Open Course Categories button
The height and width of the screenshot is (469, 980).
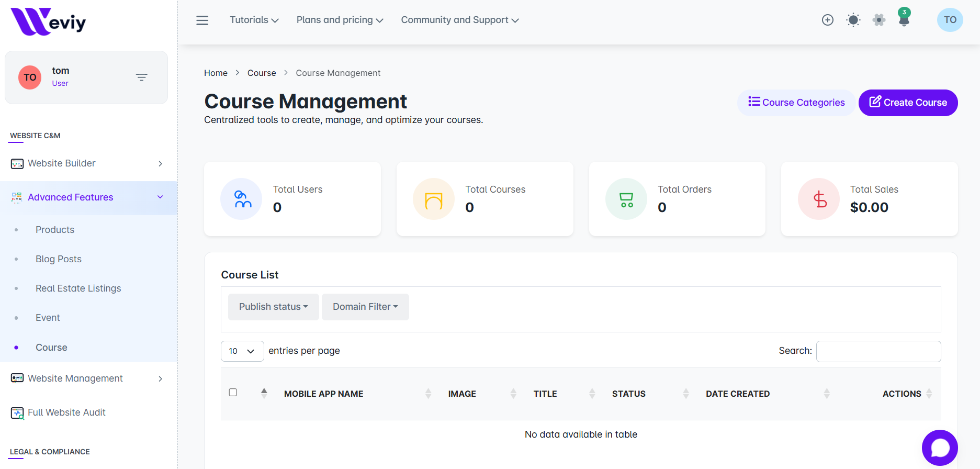pyautogui.click(x=796, y=103)
